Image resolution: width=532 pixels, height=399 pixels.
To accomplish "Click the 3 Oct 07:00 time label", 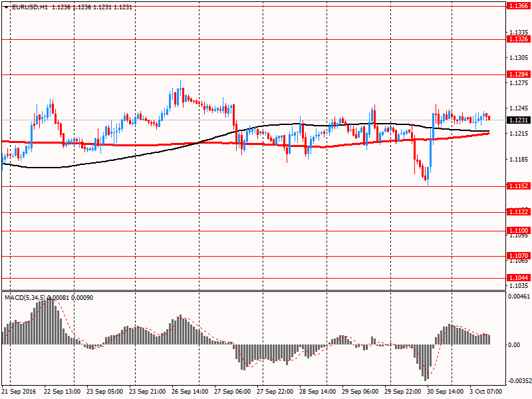I will (486, 392).
